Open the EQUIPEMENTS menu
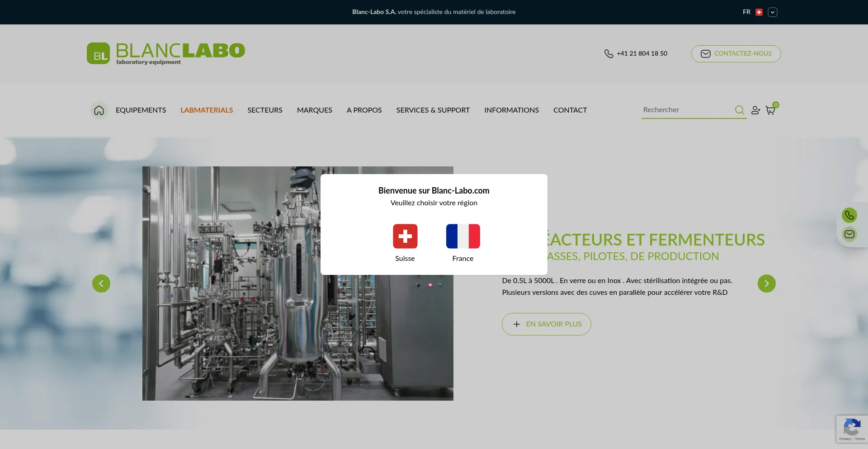Viewport: 868px width, 449px height. (141, 110)
